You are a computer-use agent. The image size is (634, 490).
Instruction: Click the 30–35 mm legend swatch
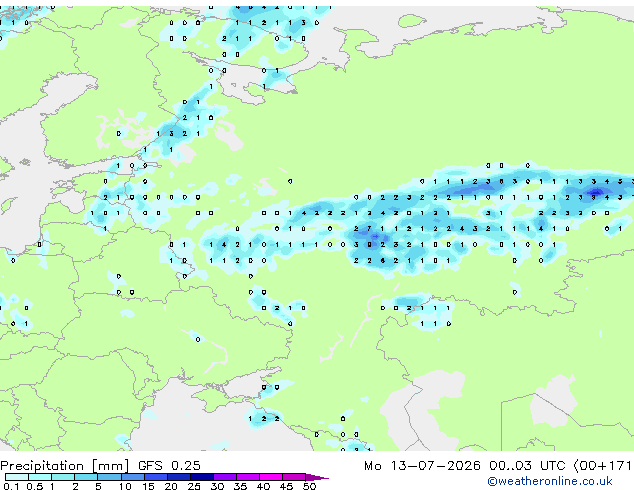225,477
